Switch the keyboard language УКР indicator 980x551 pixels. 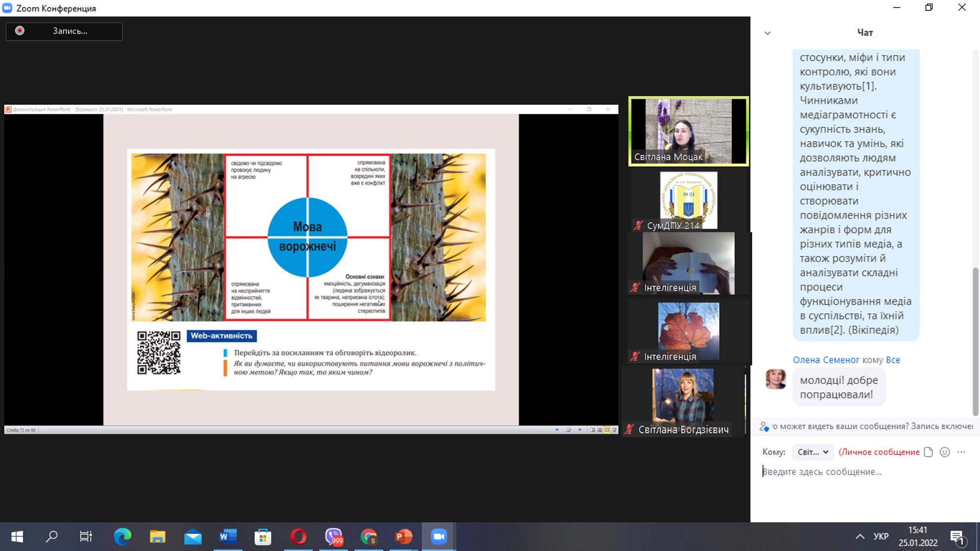(x=881, y=537)
